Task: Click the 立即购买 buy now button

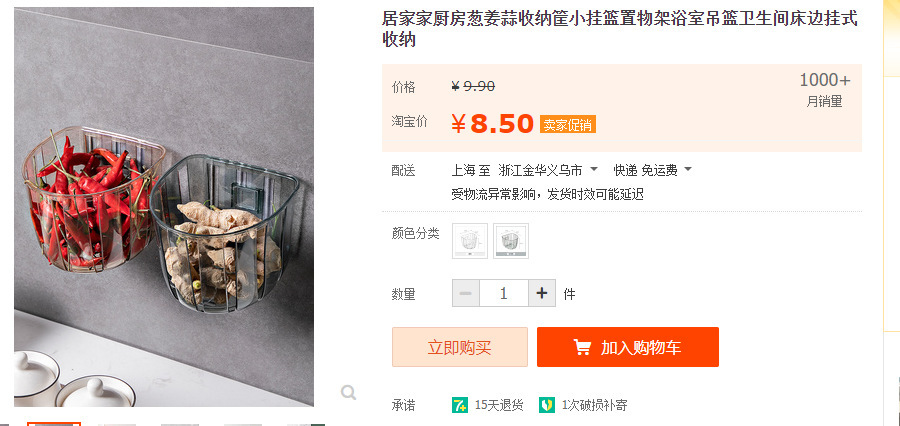Action: (x=460, y=347)
